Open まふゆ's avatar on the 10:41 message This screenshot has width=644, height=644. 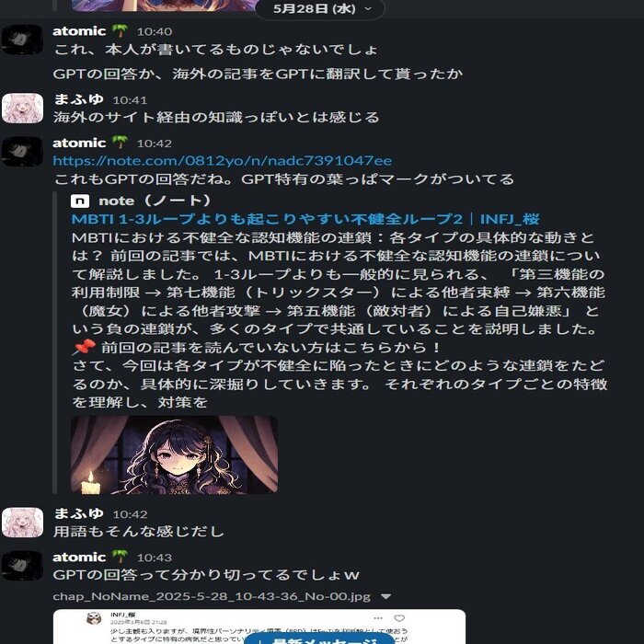[22, 109]
